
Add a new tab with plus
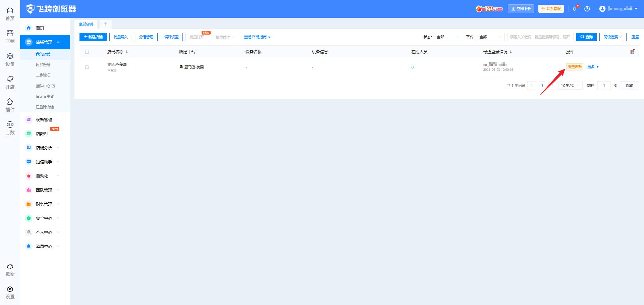click(x=106, y=24)
